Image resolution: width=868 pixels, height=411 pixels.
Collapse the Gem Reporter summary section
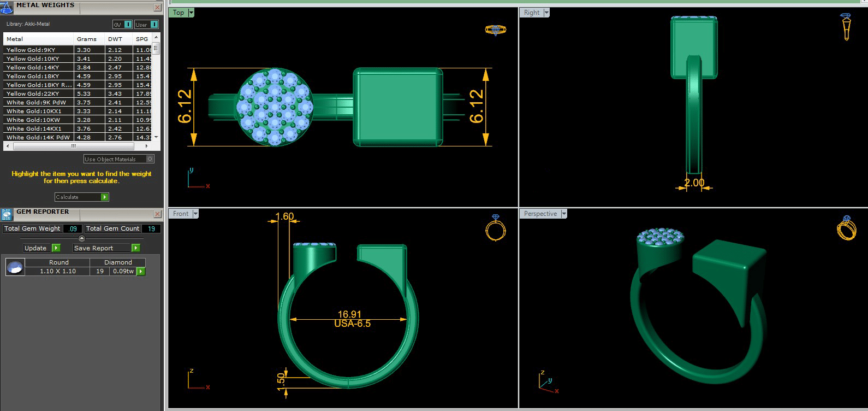[x=82, y=238]
